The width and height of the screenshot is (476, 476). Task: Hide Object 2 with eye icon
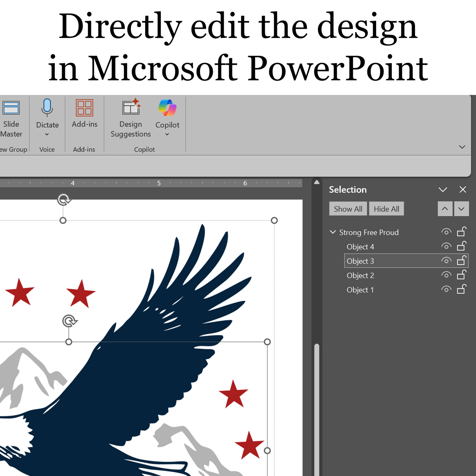click(446, 275)
